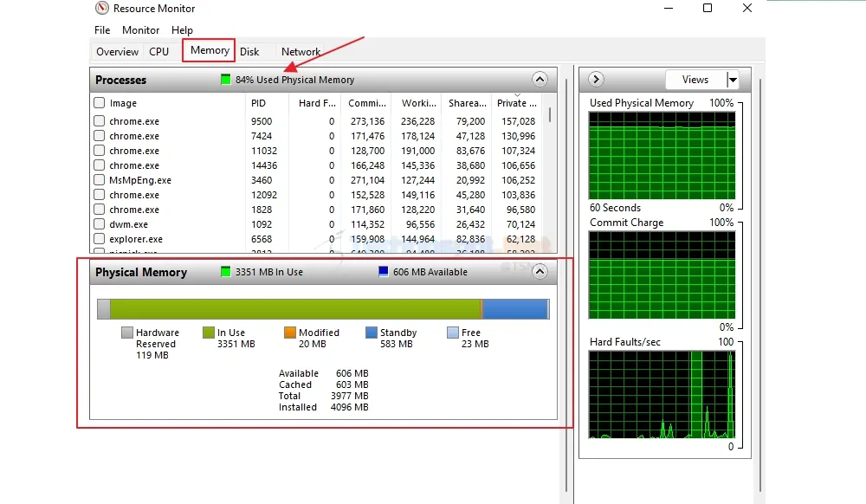Click the Hard Faults/sec graph
The image size is (866, 504).
662,395
